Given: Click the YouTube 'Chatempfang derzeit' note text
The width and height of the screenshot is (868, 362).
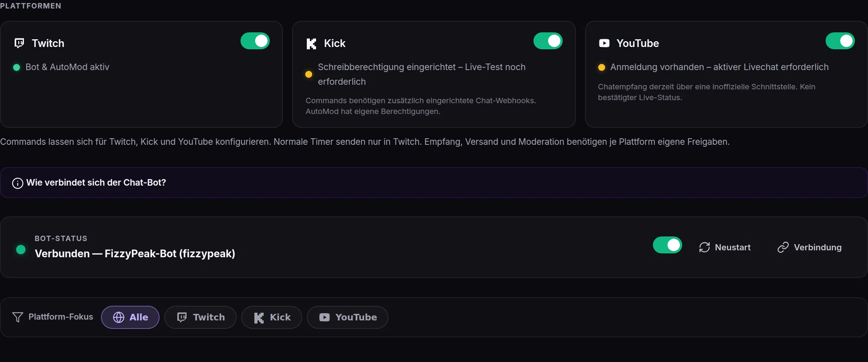Looking at the screenshot, I should coord(707,92).
